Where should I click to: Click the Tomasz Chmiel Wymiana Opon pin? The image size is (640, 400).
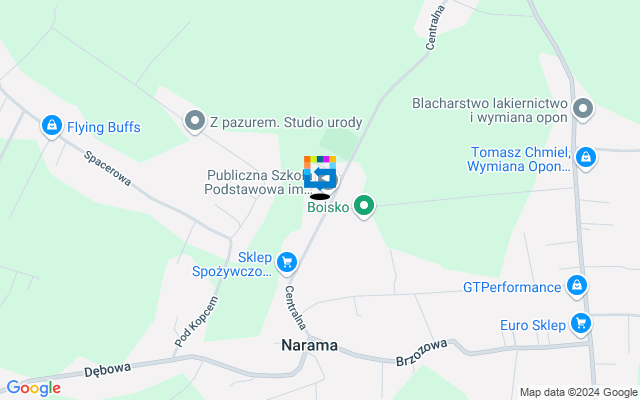(x=586, y=158)
